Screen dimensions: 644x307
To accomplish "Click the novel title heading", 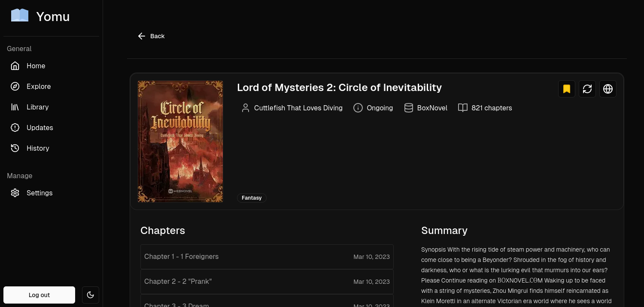I will [x=339, y=88].
